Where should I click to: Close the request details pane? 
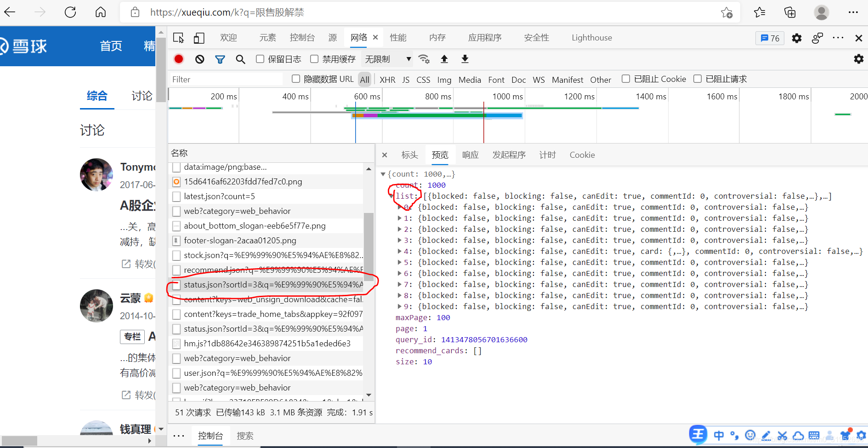tap(385, 155)
